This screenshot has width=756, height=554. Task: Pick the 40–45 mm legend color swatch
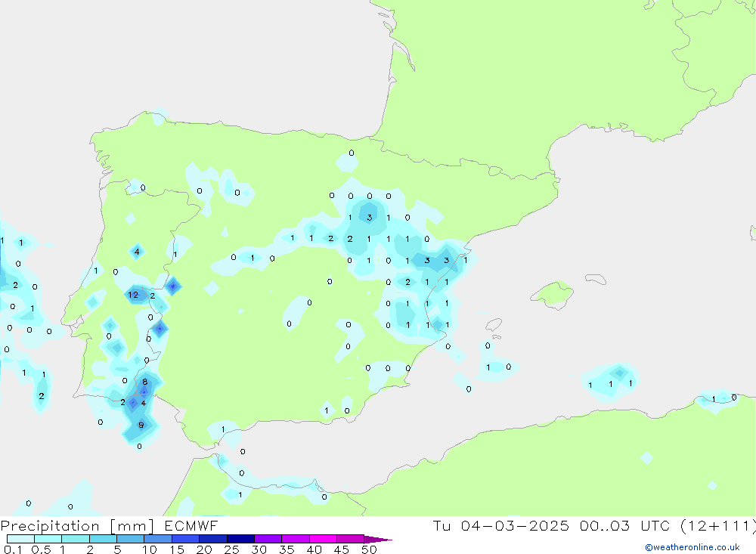point(323,539)
